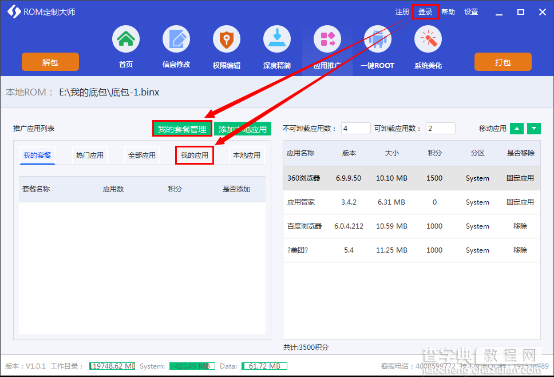Click the 1500 points cell
The width and height of the screenshot is (554, 377).
click(434, 178)
